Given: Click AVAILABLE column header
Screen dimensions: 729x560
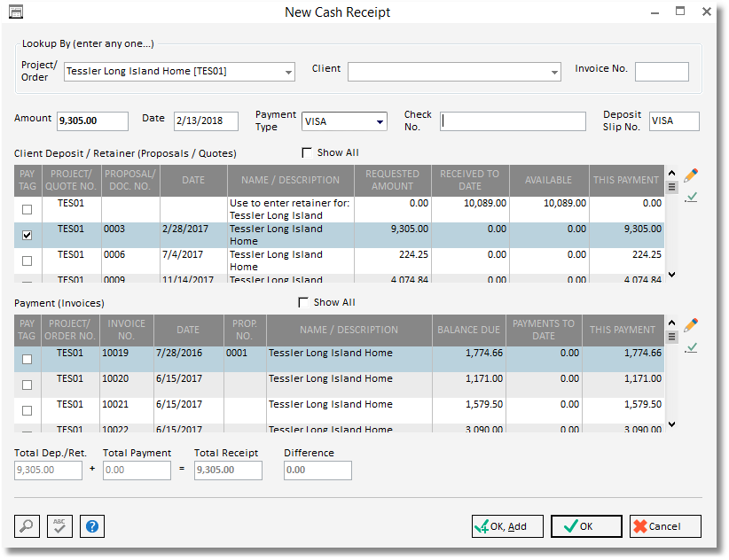Looking at the screenshot, I should [549, 180].
